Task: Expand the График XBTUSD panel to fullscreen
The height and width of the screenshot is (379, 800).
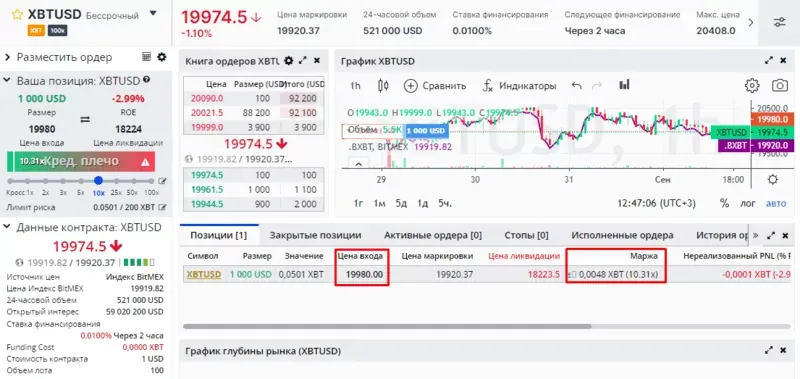Action: [x=769, y=60]
